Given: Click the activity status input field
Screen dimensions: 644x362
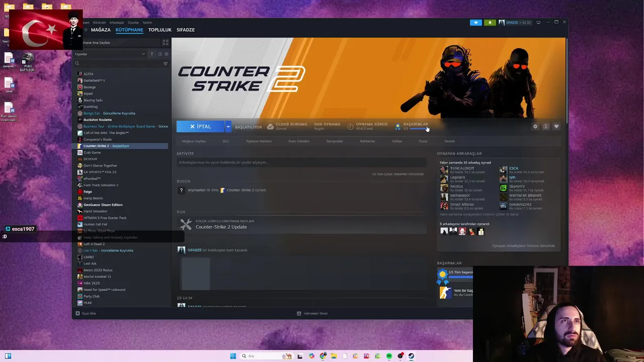Looking at the screenshot, I should pyautogui.click(x=301, y=162).
